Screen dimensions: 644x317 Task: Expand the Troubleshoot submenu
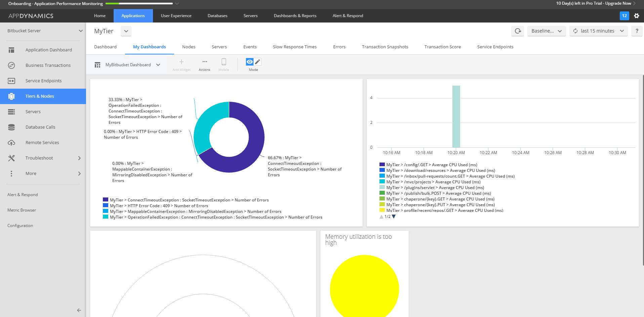[79, 158]
